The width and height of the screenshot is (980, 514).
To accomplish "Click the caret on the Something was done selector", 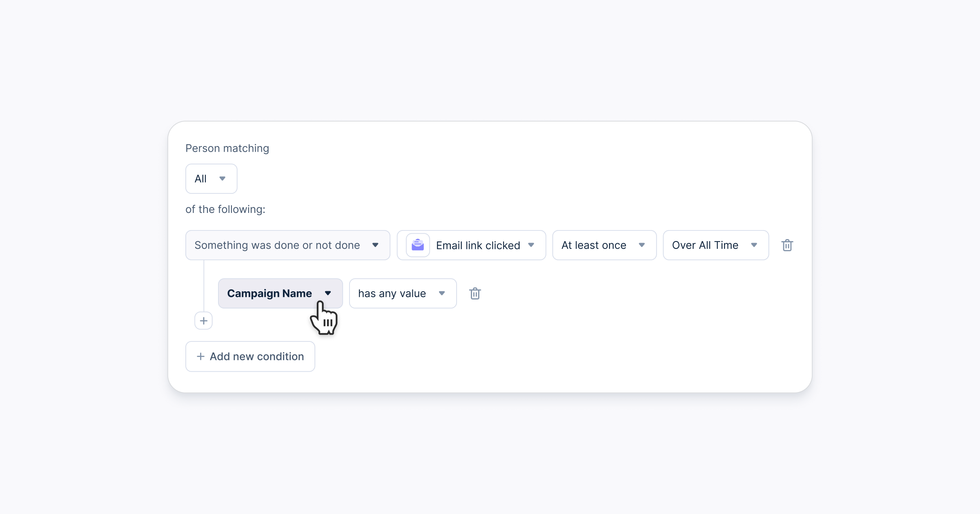I will (375, 245).
